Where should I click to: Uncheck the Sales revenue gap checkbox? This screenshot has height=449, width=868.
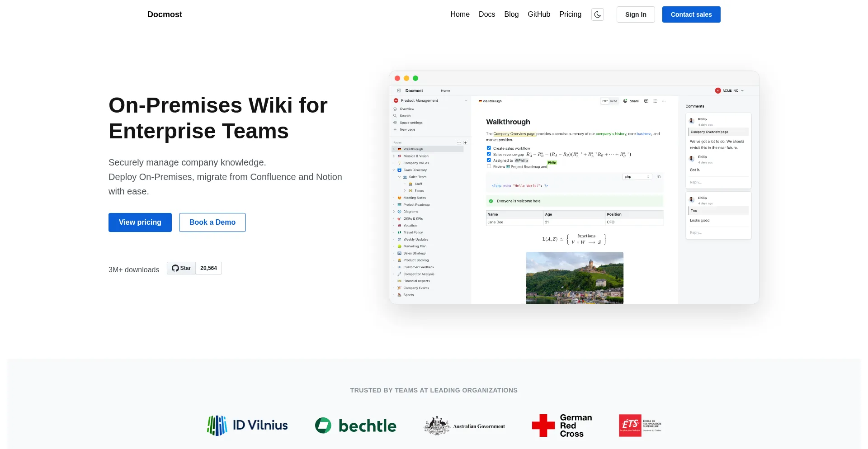489,154
